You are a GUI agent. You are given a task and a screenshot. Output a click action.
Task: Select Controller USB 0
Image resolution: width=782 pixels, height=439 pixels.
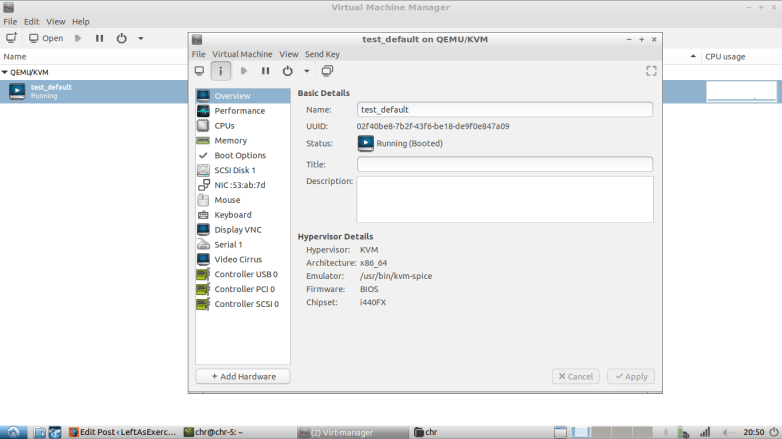pyautogui.click(x=243, y=274)
